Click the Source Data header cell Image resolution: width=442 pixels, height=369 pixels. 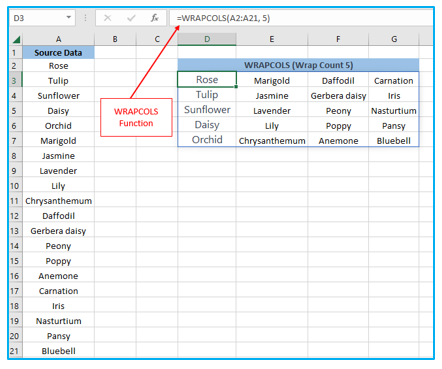[58, 53]
